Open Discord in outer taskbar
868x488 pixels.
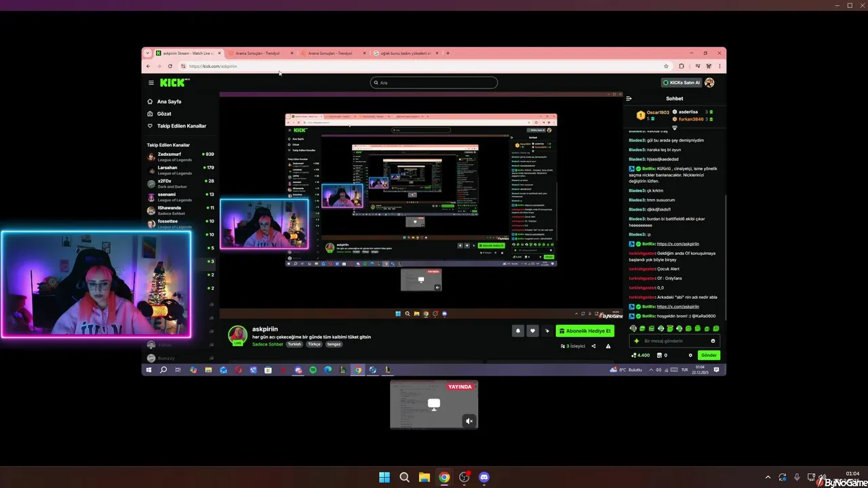484,477
